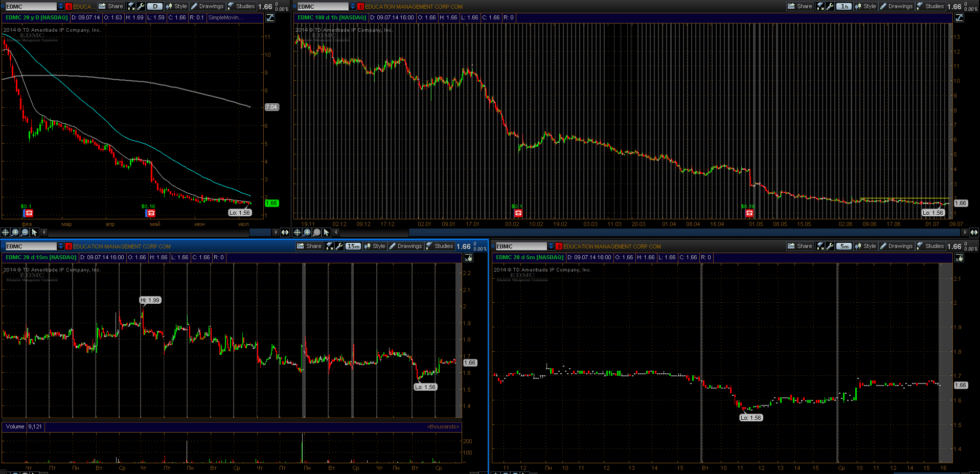Click $0.1 earnings phone icon on daily chart
The image size is (980, 474).
pyautogui.click(x=28, y=213)
